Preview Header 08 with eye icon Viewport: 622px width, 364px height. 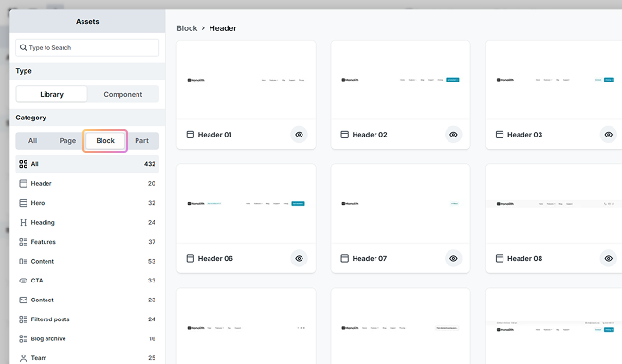coord(609,258)
